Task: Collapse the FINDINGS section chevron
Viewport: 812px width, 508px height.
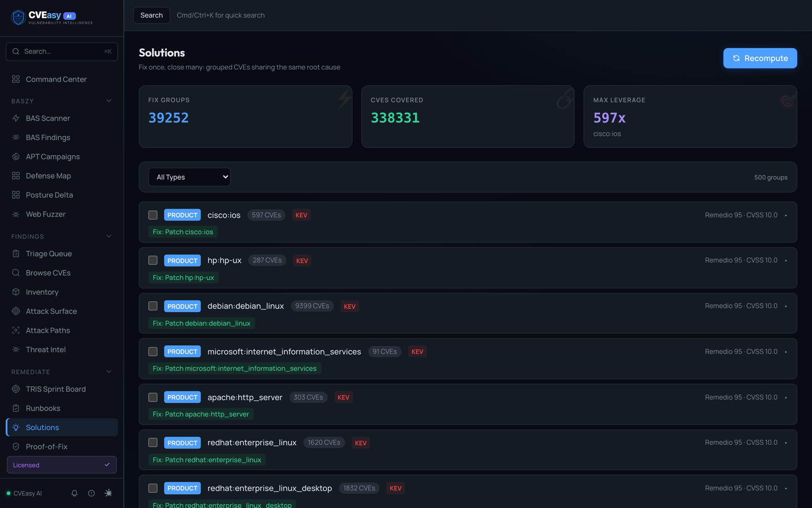Action: pos(109,236)
